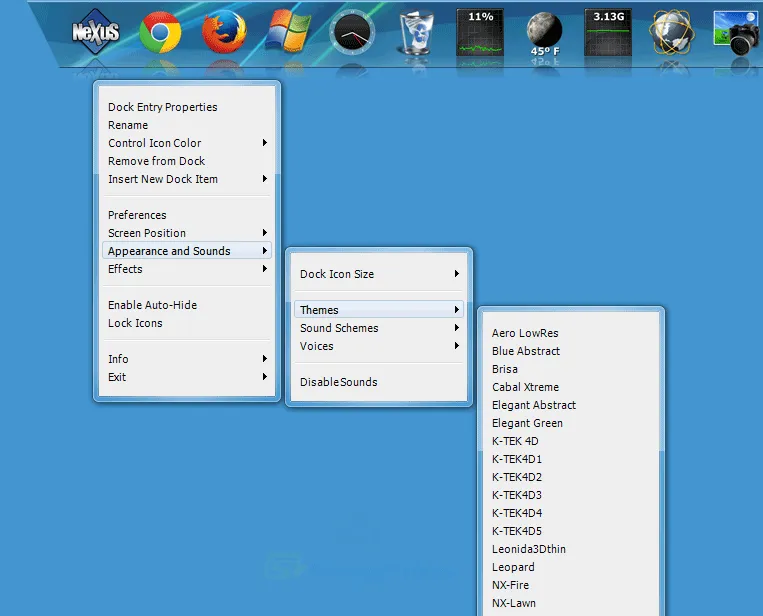Viewport: 763px width, 616px height.
Task: Expand Insert New Dock Item submenu
Action: 187,179
